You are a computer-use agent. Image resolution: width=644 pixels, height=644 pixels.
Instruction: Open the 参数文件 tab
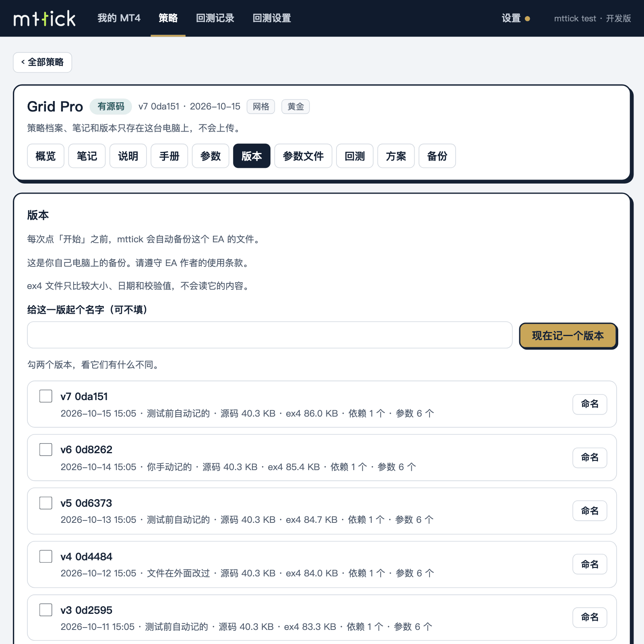pos(303,156)
